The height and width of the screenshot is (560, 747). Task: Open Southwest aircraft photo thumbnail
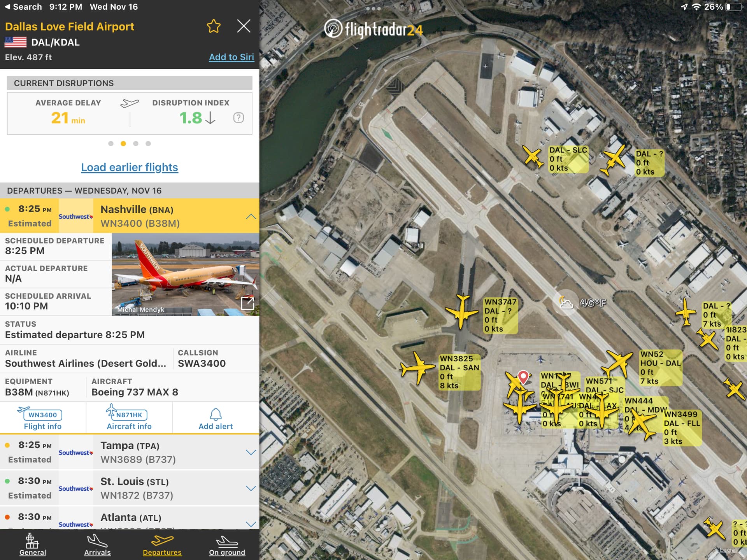[186, 275]
